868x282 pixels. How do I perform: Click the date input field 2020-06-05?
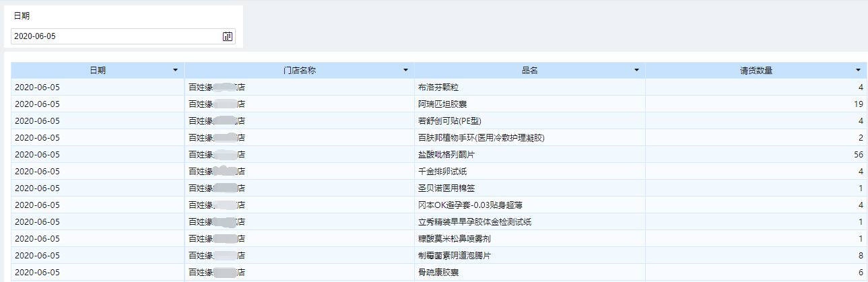click(123, 36)
